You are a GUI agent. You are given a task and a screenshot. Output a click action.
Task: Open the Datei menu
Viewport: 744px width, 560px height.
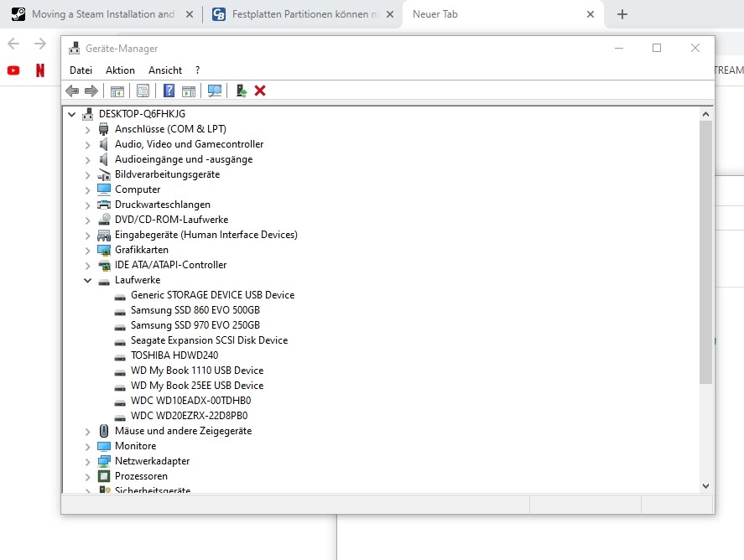pyautogui.click(x=81, y=70)
